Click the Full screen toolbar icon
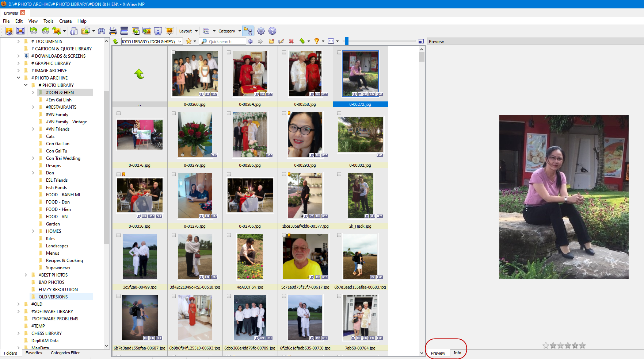The height and width of the screenshot is (359, 644). (20, 31)
